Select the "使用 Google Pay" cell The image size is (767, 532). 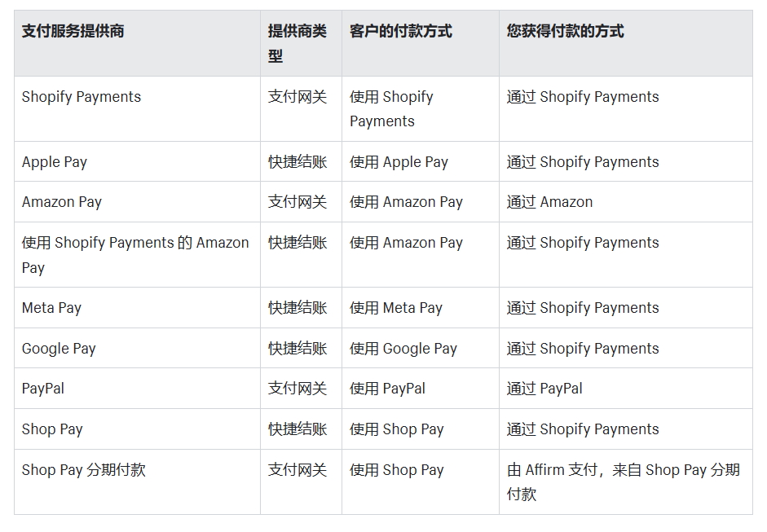(403, 349)
